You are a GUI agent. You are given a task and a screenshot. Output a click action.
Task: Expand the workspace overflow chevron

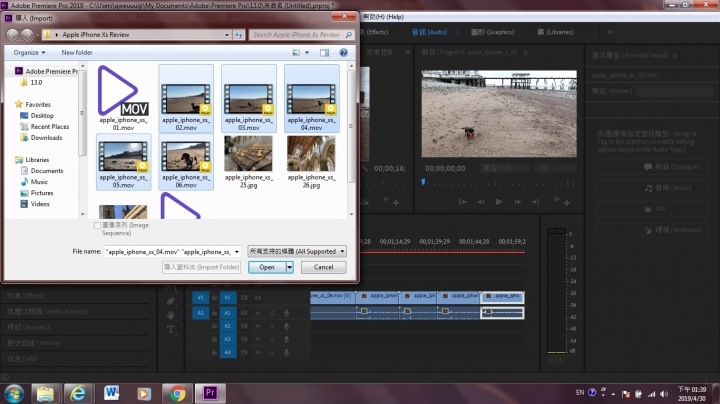(x=610, y=32)
